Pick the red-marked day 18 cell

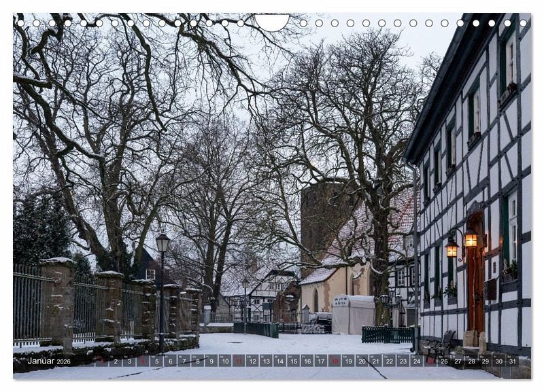tap(334, 361)
